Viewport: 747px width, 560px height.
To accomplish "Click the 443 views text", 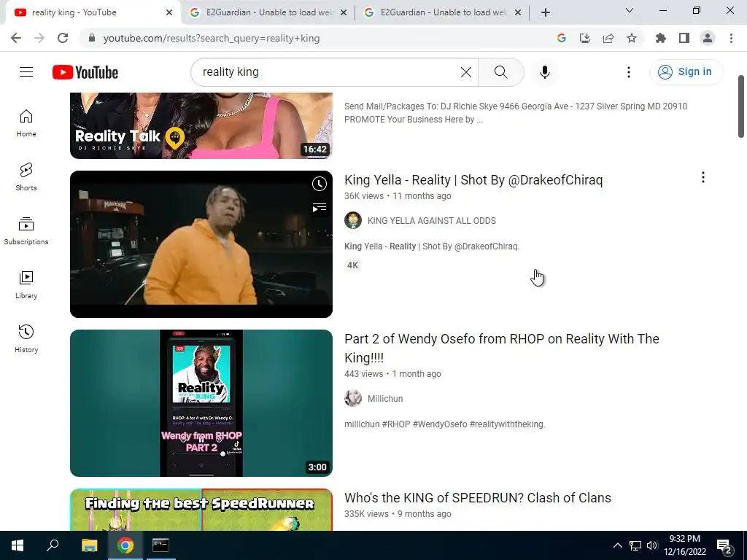I will pyautogui.click(x=363, y=374).
